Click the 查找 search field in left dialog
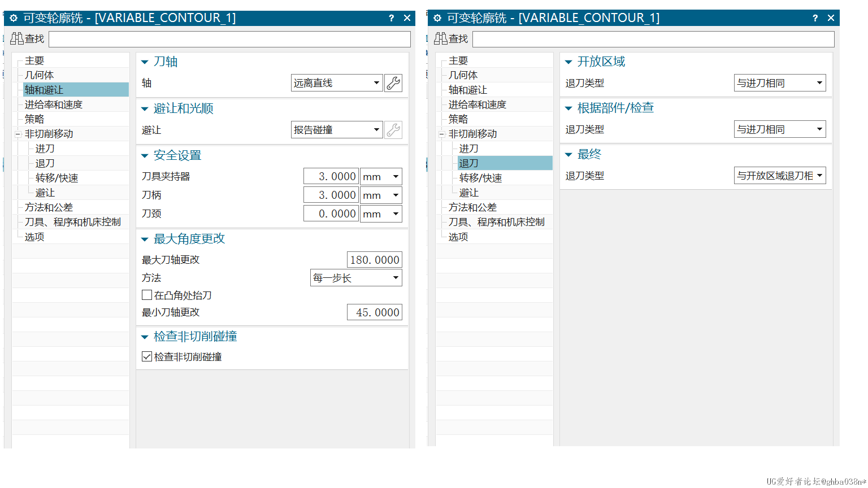The image size is (868, 488). [229, 39]
